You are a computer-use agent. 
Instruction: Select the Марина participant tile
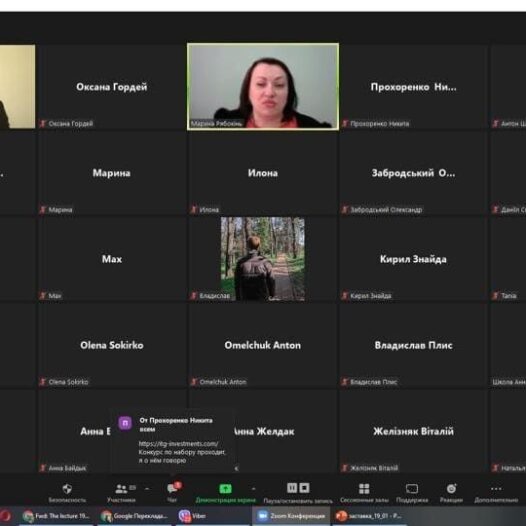tap(112, 172)
